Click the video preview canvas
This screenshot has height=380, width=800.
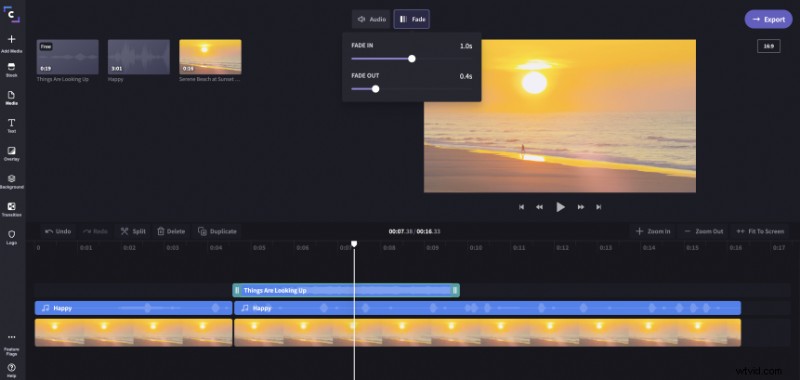click(560, 116)
